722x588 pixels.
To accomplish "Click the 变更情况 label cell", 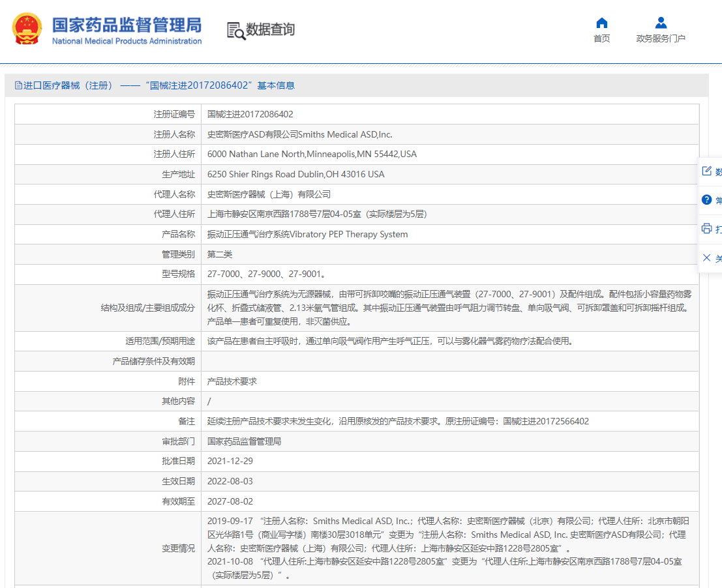I will click(108, 548).
